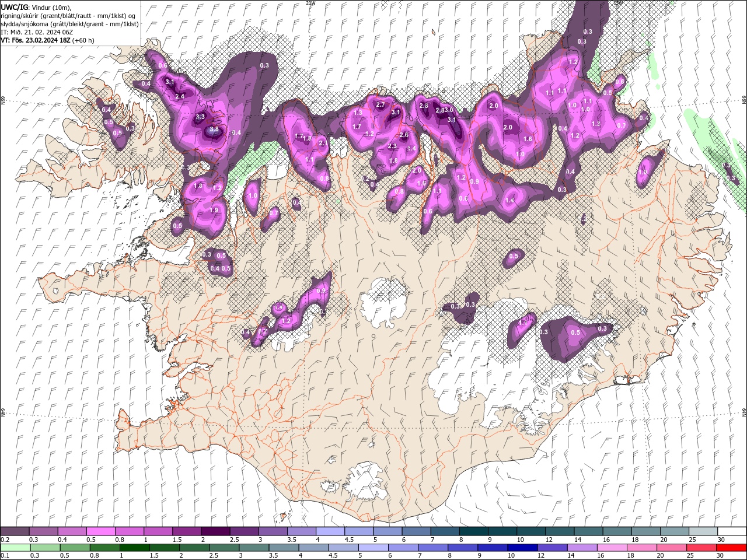The width and height of the screenshot is (747, 560).
Task: Click the "20W" longitude label
Action: coord(310,3)
